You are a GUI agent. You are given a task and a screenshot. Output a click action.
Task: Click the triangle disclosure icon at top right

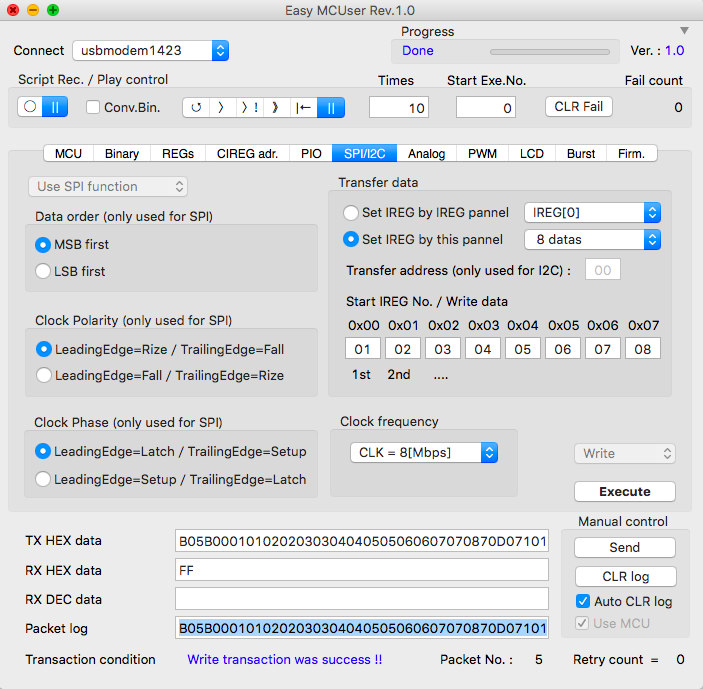pyautogui.click(x=684, y=30)
